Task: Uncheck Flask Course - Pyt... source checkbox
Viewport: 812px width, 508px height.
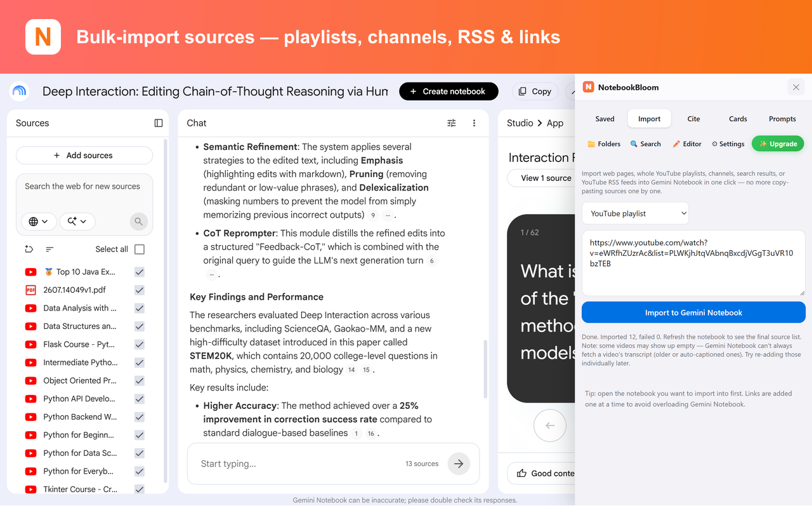Action: pos(140,344)
